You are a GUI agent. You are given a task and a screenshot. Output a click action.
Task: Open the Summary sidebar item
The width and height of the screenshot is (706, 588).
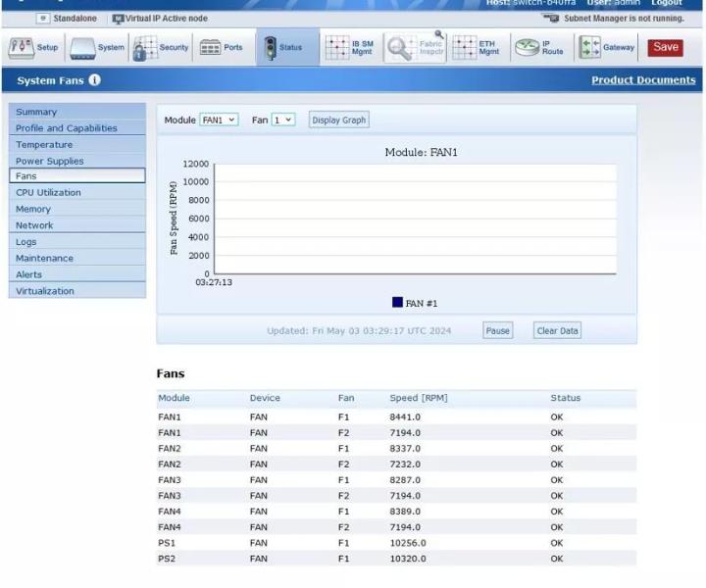coord(77,112)
